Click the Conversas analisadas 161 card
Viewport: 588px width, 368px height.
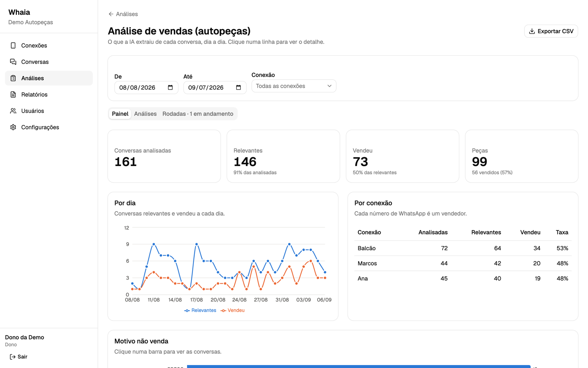(164, 156)
